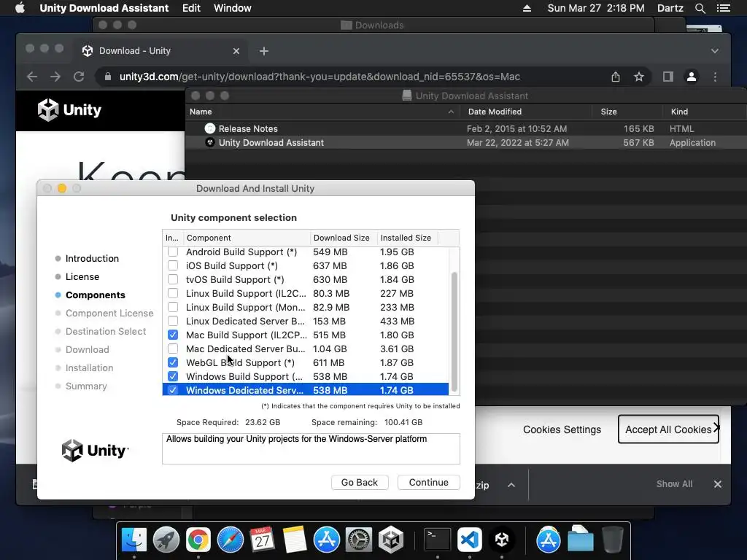Select Release Notes file in Finder window
The height and width of the screenshot is (560, 747).
[465, 128]
